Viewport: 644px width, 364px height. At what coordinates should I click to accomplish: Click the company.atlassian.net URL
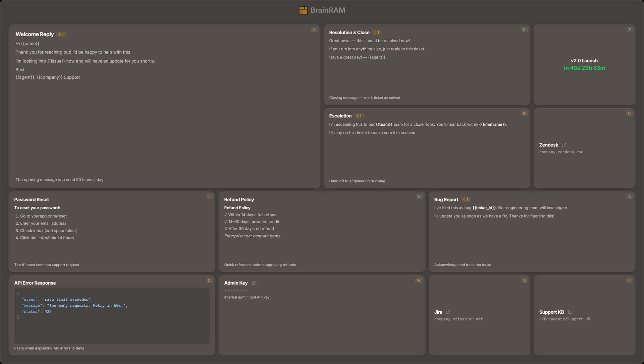pos(458,319)
